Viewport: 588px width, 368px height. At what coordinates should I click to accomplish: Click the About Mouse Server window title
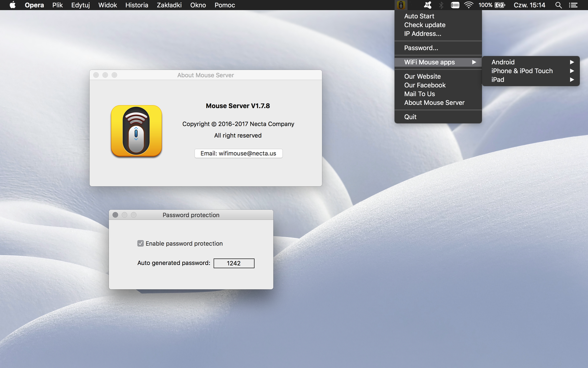coord(205,75)
